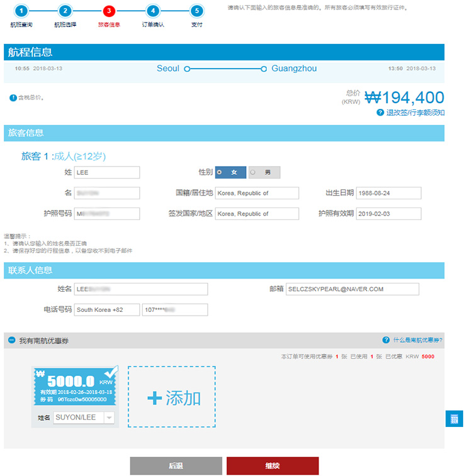Viewport: 467px width, 476px height.
Task: Click step 1 flight search circle
Action: click(21, 11)
